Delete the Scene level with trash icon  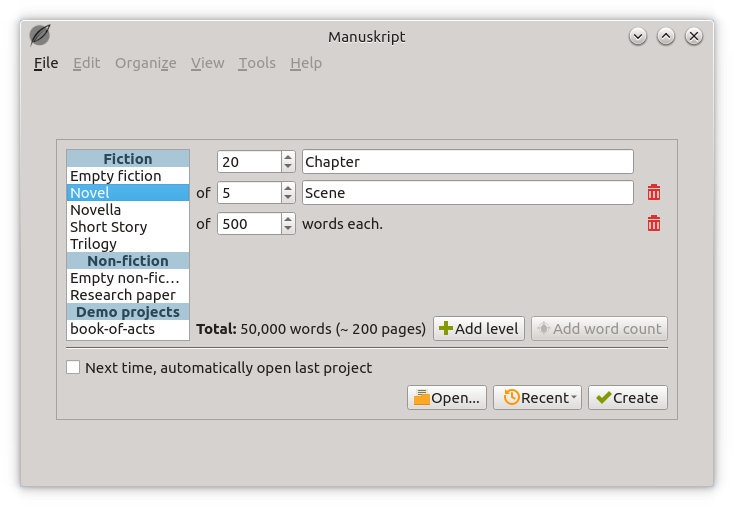(653, 192)
